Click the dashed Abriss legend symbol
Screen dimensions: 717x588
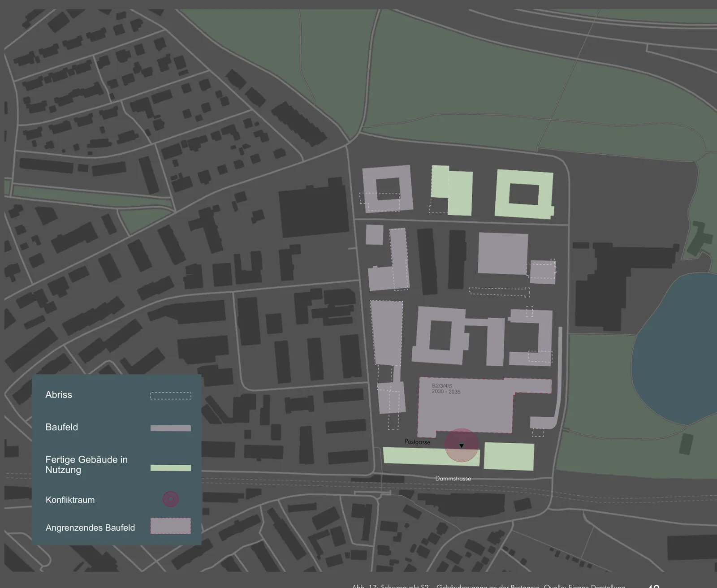[x=171, y=396]
